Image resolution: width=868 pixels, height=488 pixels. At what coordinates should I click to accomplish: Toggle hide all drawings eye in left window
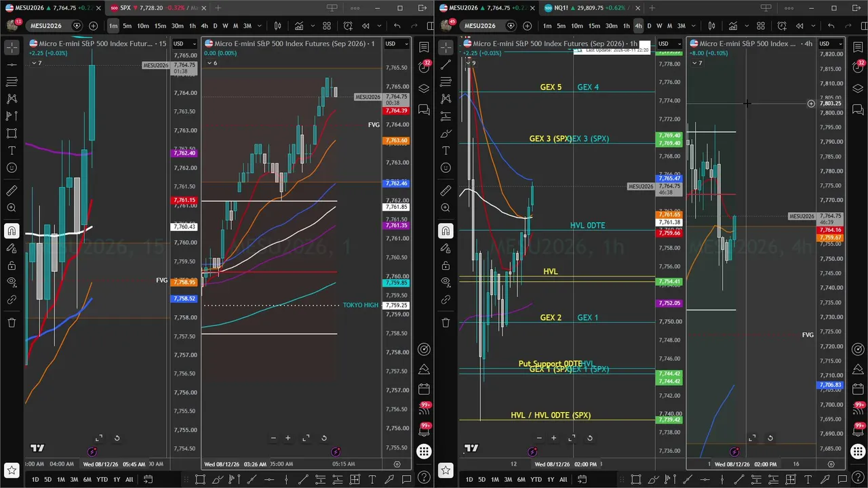[x=12, y=282]
